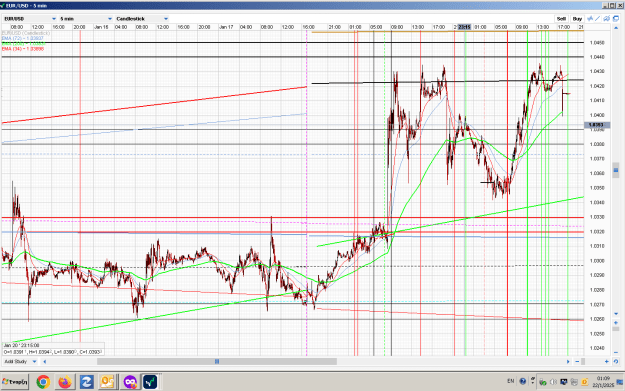The image size is (625, 391).
Task: Open the chart studies indicator icon
Action: [590, 19]
